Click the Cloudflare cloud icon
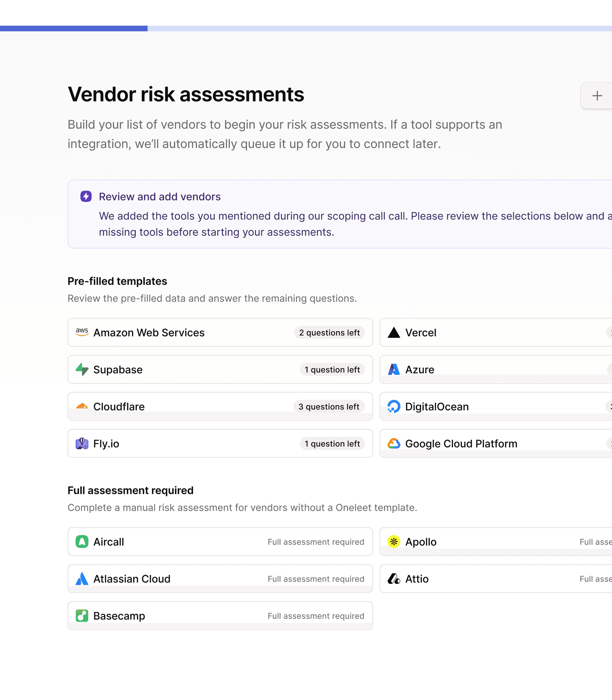This screenshot has width=612, height=700. (82, 406)
